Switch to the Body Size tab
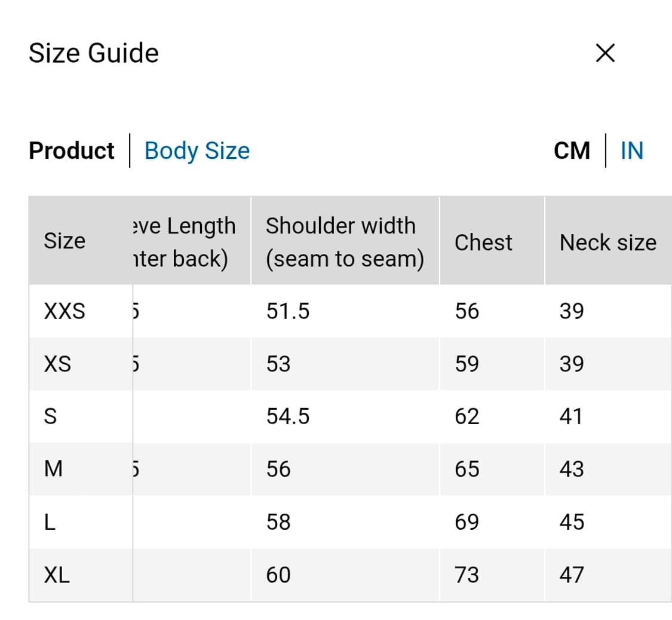The width and height of the screenshot is (672, 620). [x=197, y=151]
